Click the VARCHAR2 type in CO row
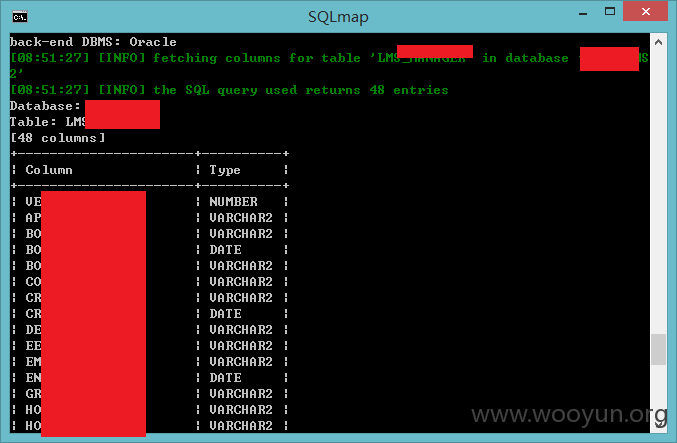The image size is (677, 443). click(x=241, y=282)
